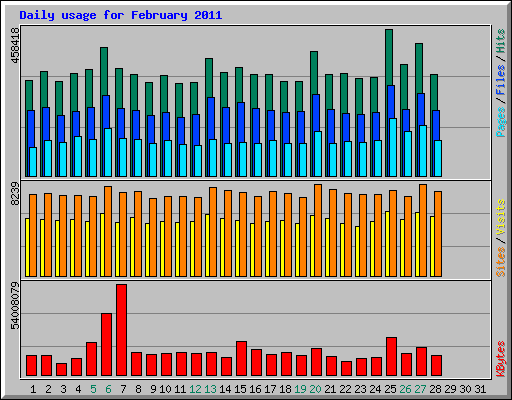Click day 7 on the x-axis
512x400 pixels.
click(x=123, y=389)
